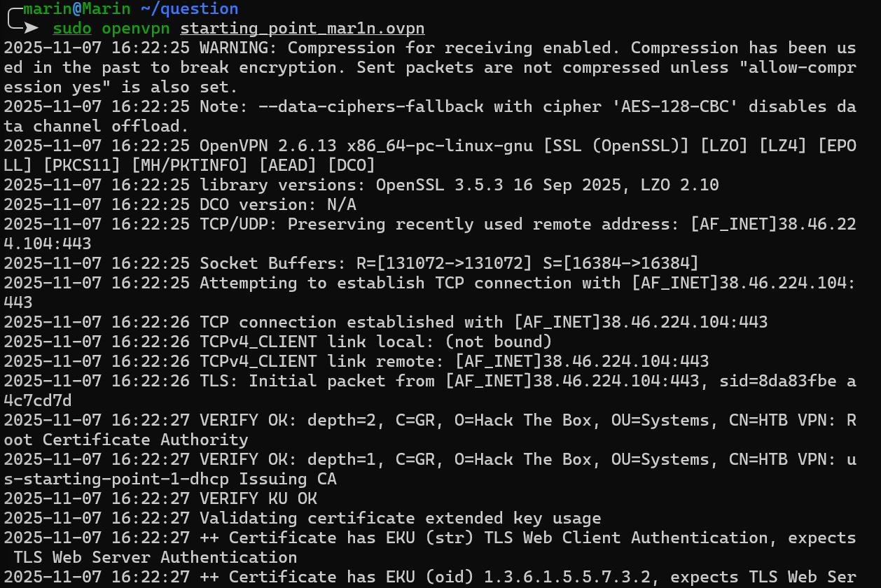Click the prompt arrow icon
This screenshot has height=588, width=881.
(29, 28)
